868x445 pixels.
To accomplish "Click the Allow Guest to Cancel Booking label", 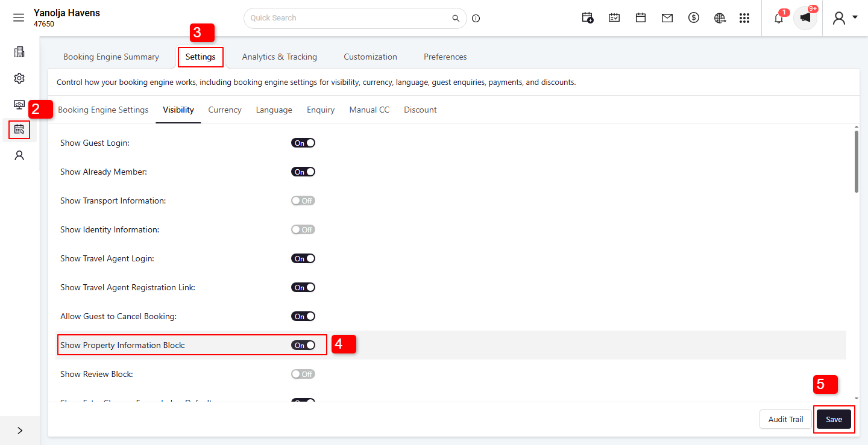I will 118,316.
